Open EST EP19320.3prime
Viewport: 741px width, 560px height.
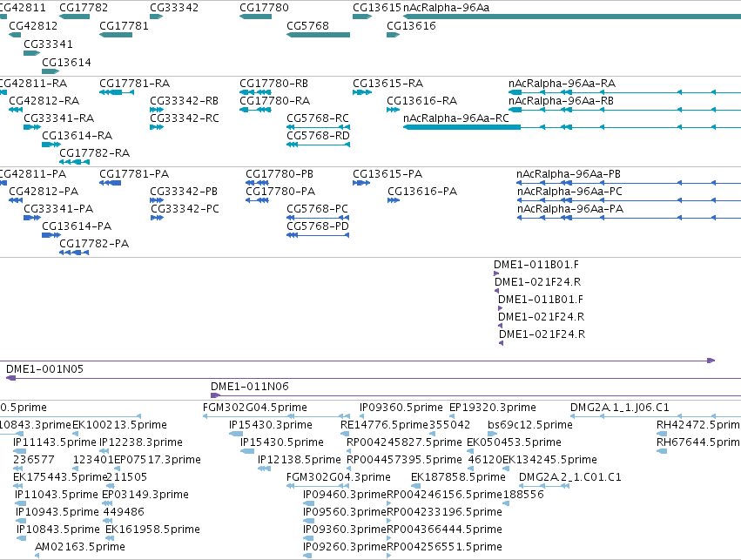tap(493, 408)
